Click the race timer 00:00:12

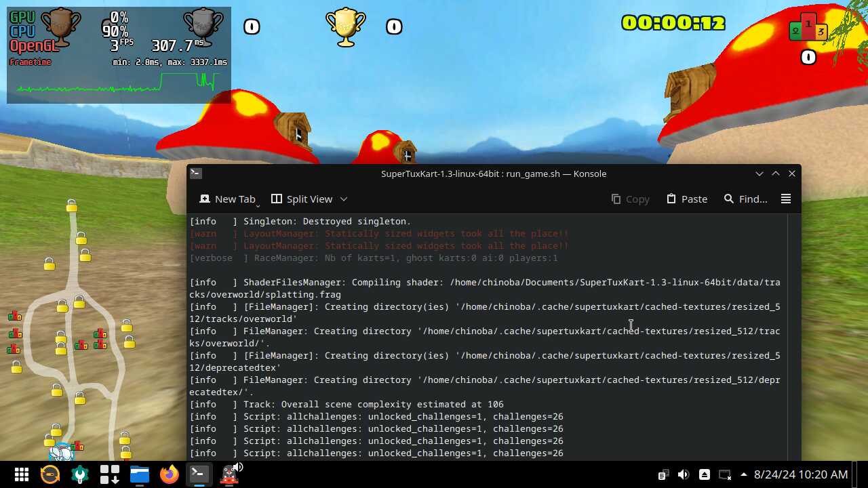coord(673,23)
